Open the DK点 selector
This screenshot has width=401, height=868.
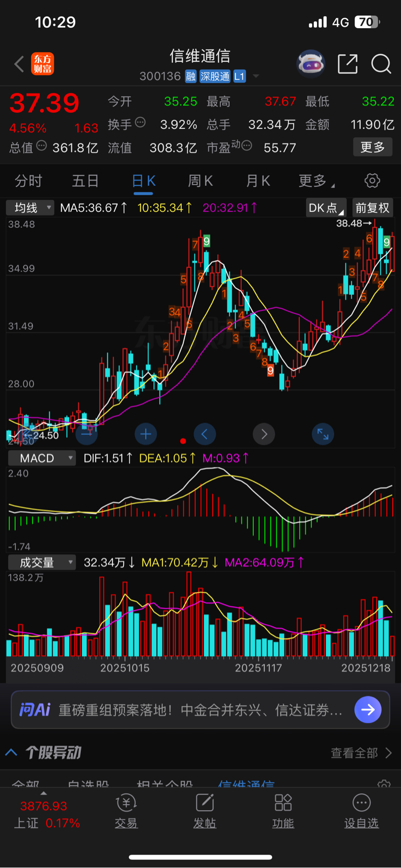pyautogui.click(x=326, y=208)
